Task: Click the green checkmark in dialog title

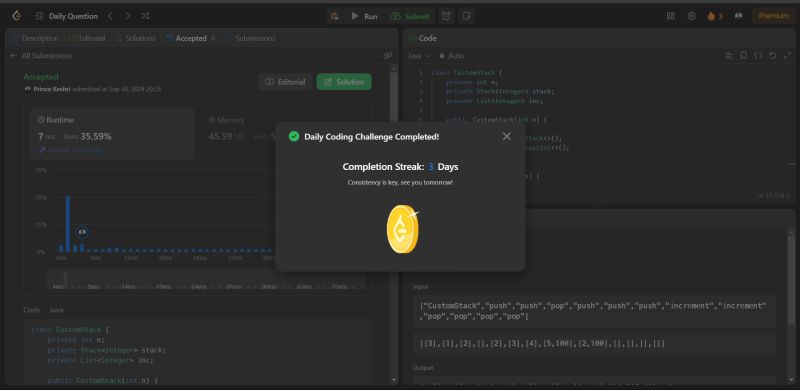Action: pos(294,136)
